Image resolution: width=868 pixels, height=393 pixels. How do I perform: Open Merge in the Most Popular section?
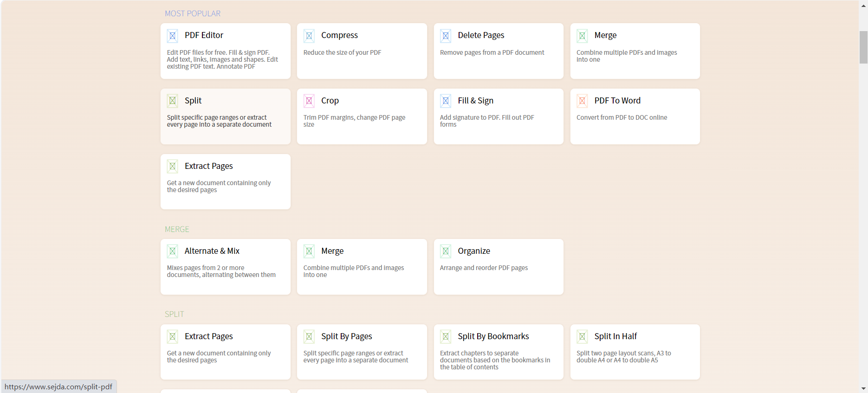(605, 35)
